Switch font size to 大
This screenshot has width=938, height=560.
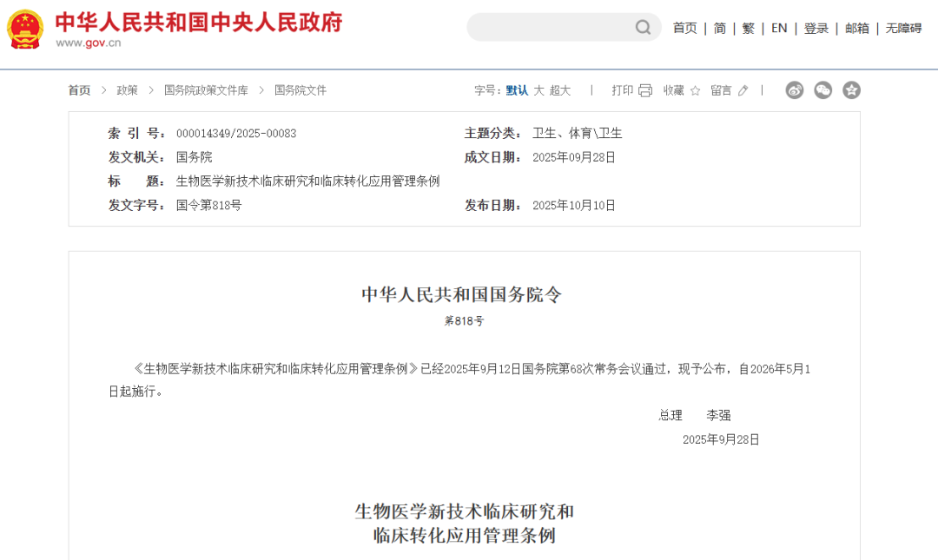click(539, 89)
